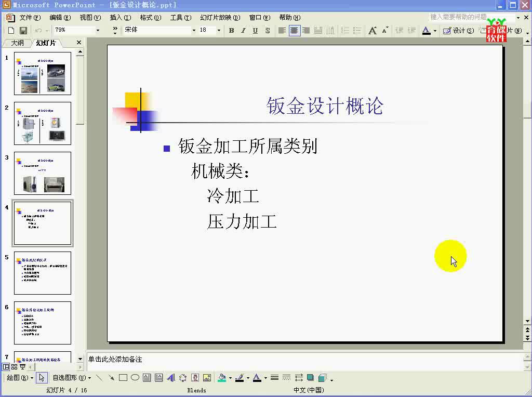This screenshot has height=397, width=532.
Task: Open the 编辑 (Edit) menu
Action: point(60,18)
